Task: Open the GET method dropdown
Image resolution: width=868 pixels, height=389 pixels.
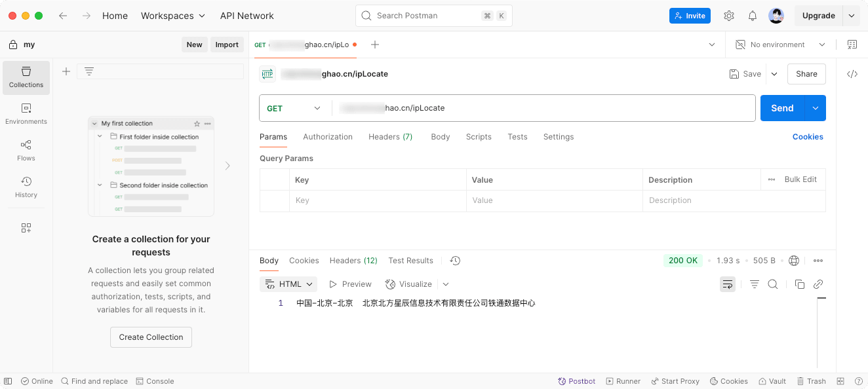Action: point(294,108)
